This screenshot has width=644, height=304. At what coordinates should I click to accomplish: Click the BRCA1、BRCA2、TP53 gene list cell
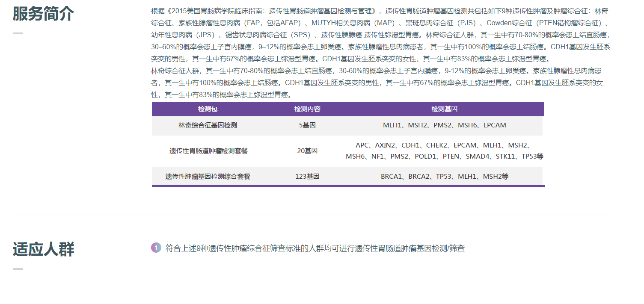coord(444,177)
